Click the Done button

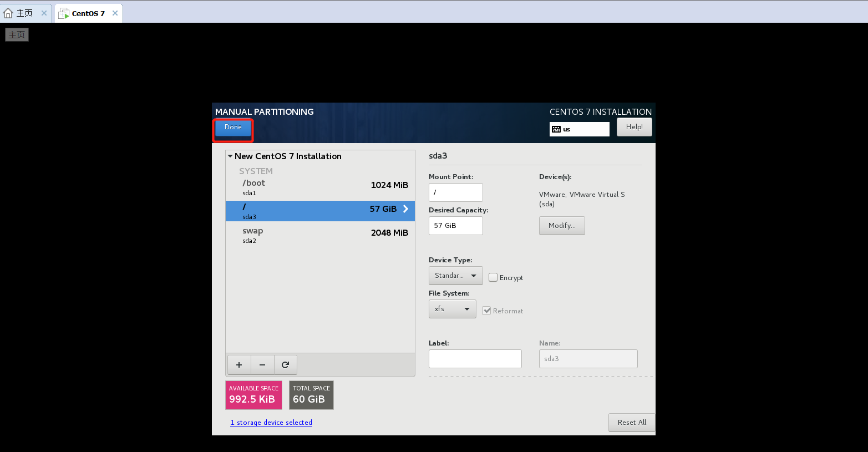click(233, 128)
